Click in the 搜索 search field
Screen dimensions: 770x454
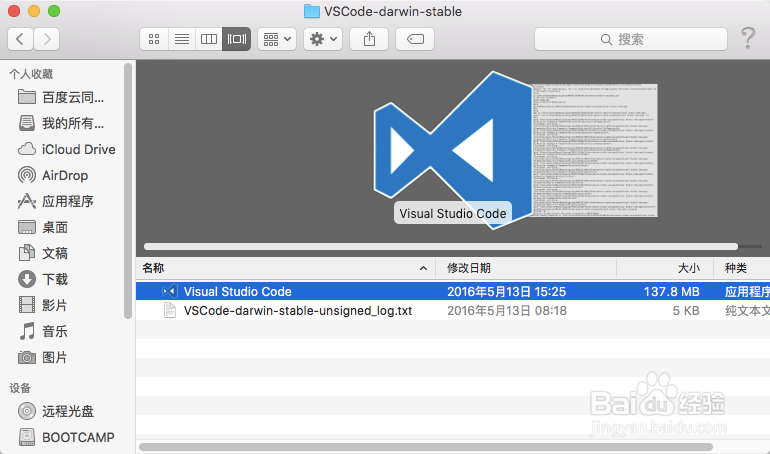pos(631,39)
